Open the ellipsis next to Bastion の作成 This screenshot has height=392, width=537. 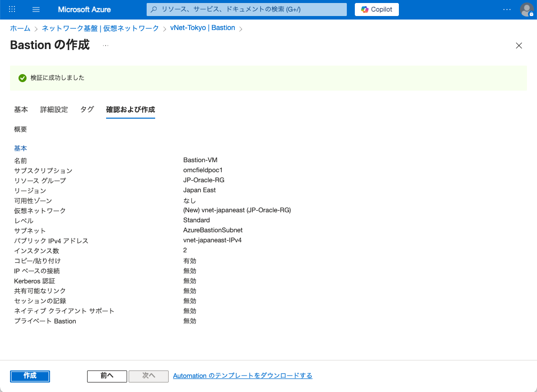106,46
